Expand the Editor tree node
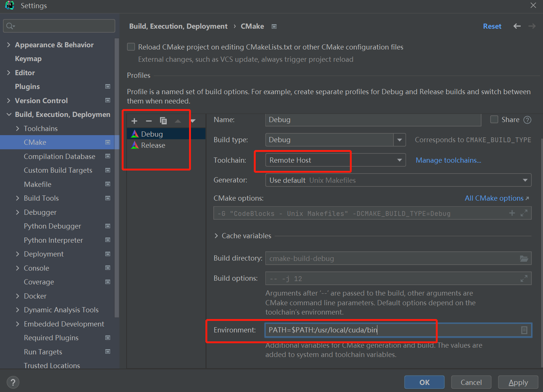 click(9, 73)
